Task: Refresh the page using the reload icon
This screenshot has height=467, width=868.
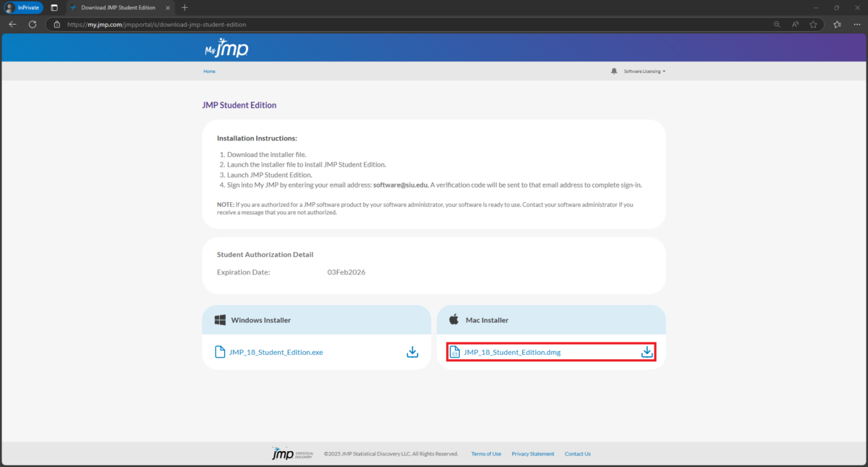Action: pyautogui.click(x=32, y=24)
